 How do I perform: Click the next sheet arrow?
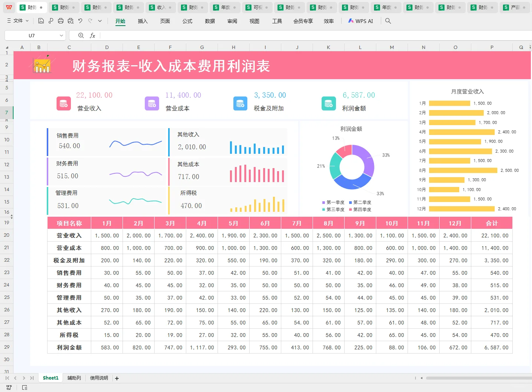(x=24, y=378)
